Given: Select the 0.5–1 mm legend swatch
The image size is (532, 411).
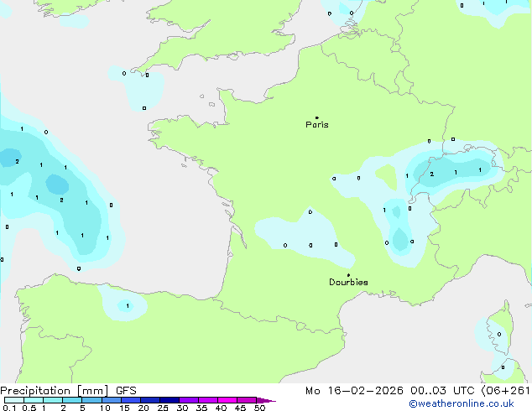Looking at the screenshot, I should tap(34, 400).
